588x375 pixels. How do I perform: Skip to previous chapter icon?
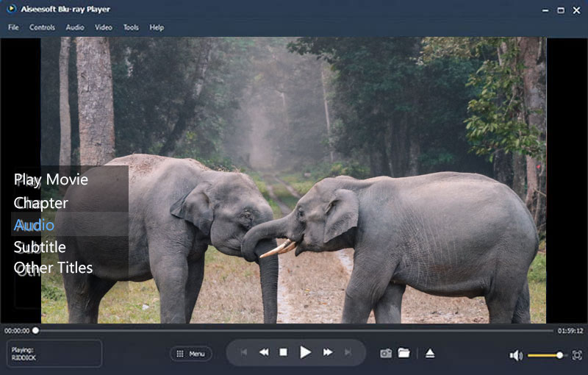(243, 353)
